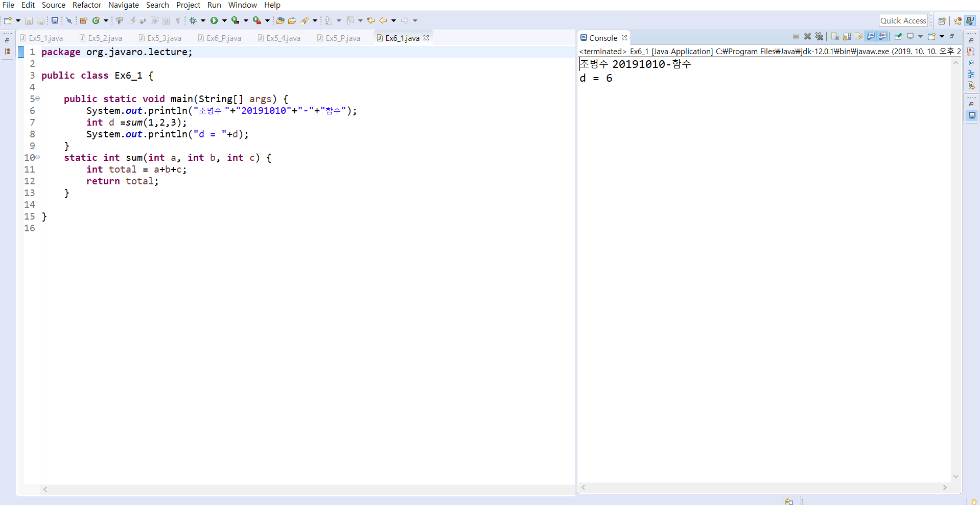Toggle Show Console on standard output
Viewport: 980px width, 505px height.
click(x=871, y=36)
